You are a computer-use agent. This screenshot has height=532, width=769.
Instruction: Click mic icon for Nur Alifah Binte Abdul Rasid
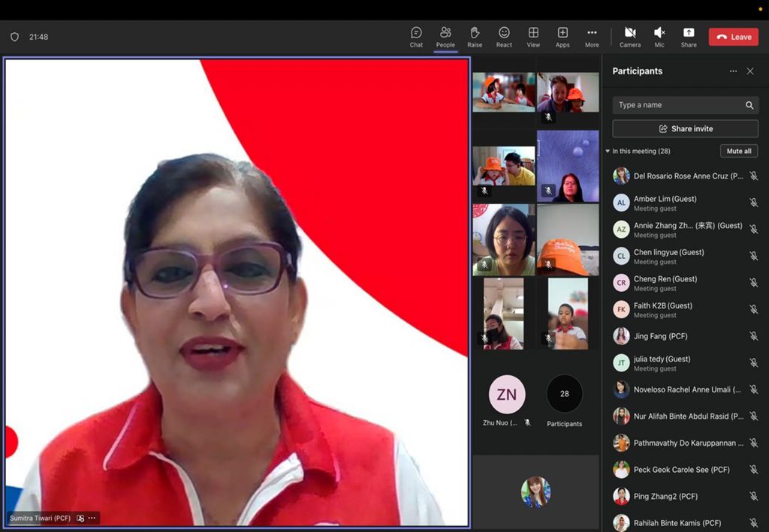(x=754, y=416)
